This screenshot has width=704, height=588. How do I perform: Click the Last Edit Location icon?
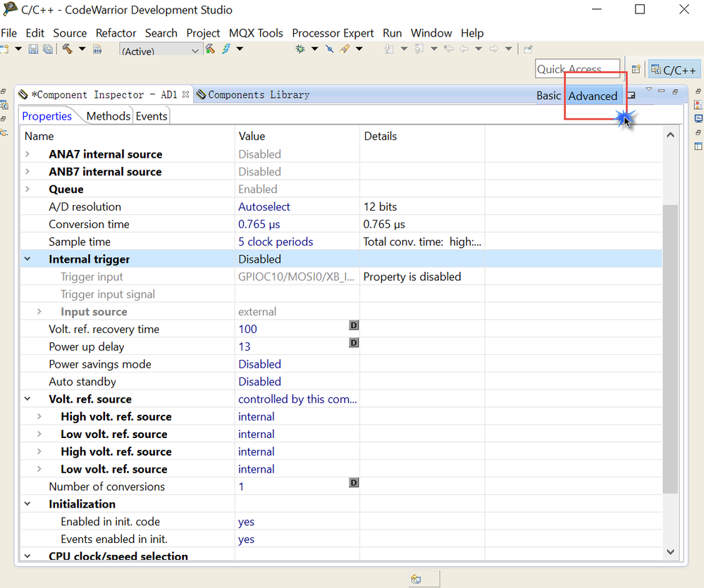(448, 49)
